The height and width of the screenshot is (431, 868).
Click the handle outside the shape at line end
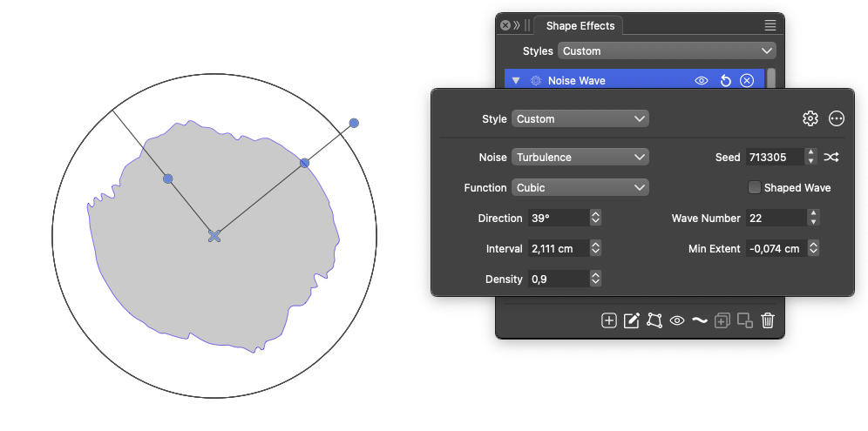355,123
